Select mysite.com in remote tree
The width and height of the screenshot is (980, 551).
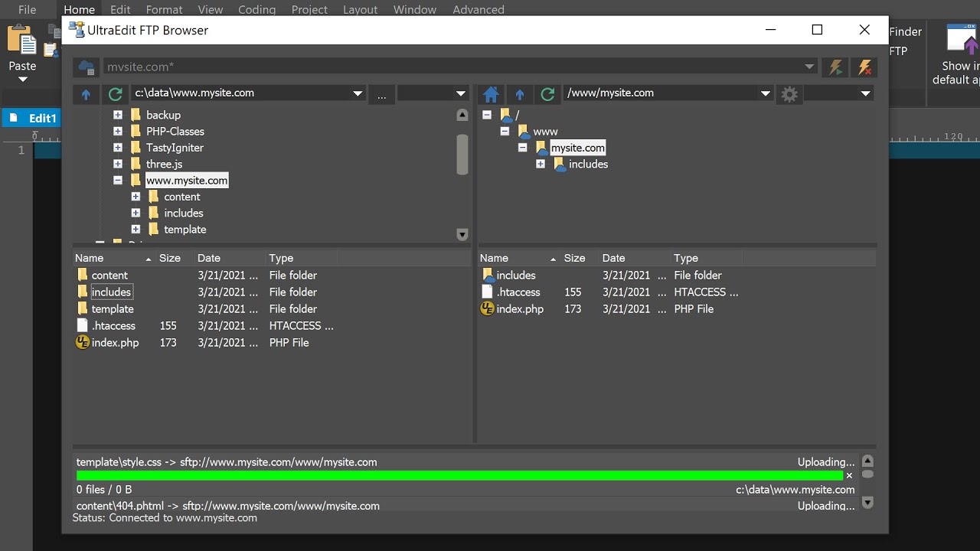tap(578, 148)
